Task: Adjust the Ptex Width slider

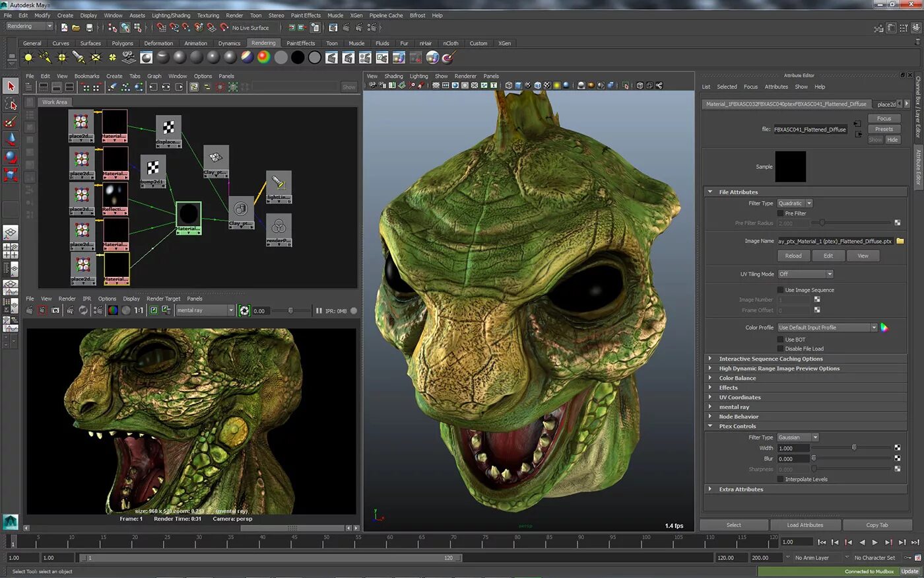Action: point(854,448)
